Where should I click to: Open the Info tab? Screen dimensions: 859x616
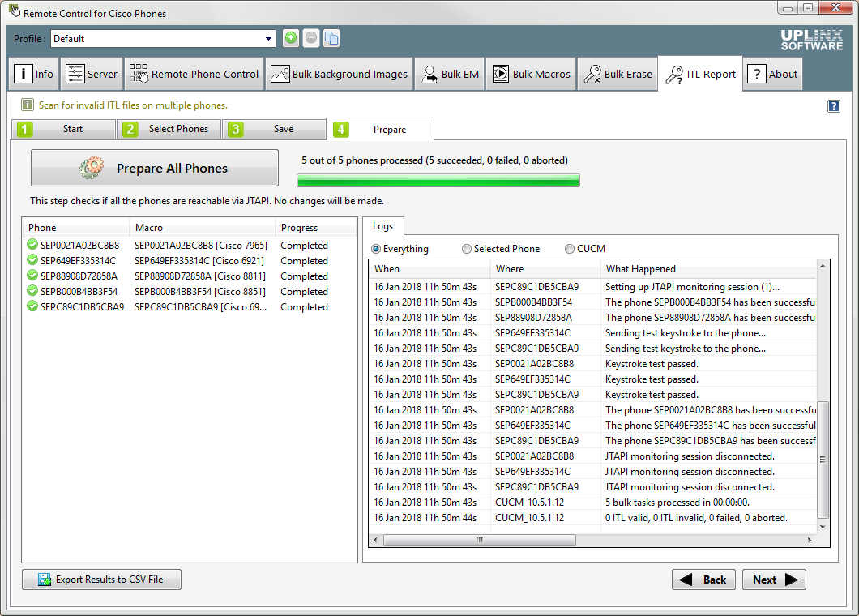tap(33, 74)
